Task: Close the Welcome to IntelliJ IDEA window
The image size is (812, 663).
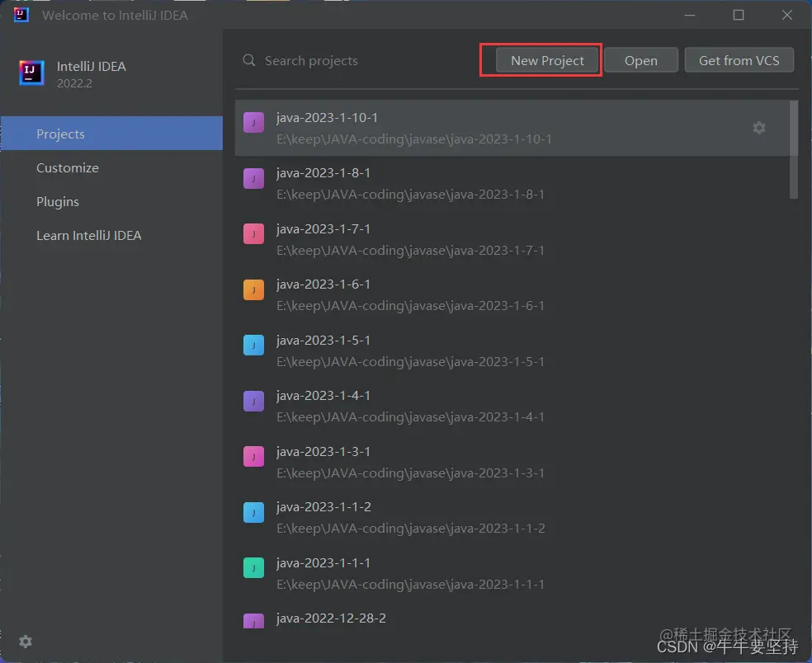Action: (787, 15)
